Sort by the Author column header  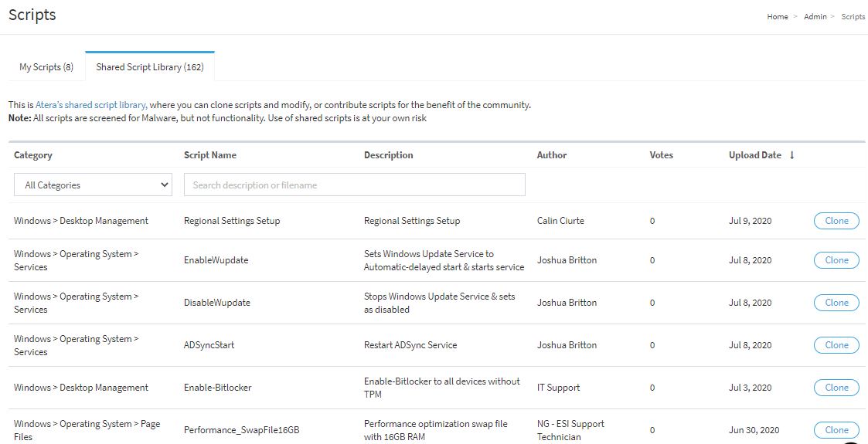pyautogui.click(x=552, y=155)
